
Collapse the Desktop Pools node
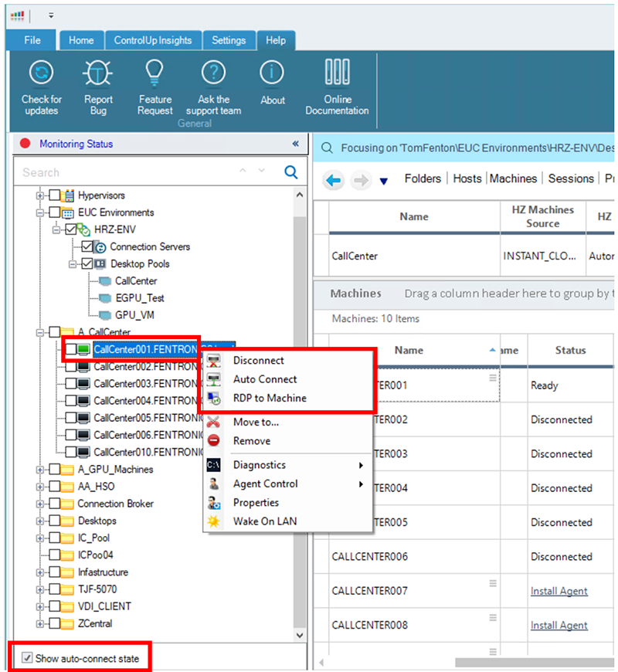pos(73,264)
